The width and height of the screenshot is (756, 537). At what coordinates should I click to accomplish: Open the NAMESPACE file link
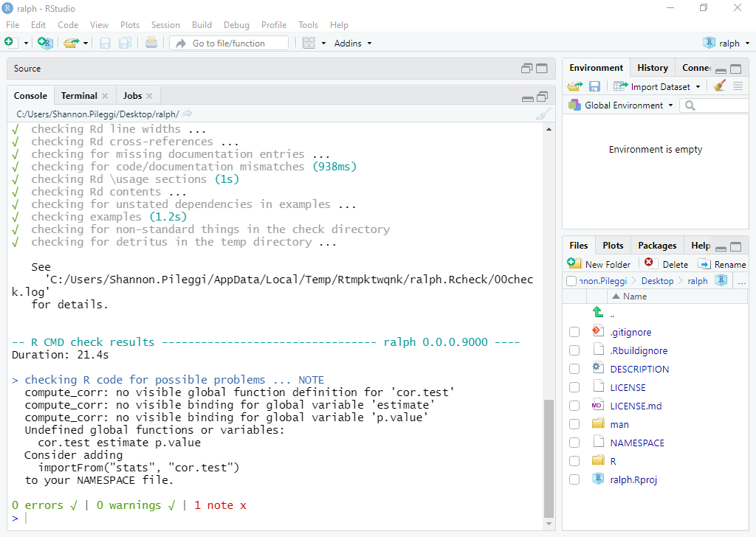[x=637, y=443]
